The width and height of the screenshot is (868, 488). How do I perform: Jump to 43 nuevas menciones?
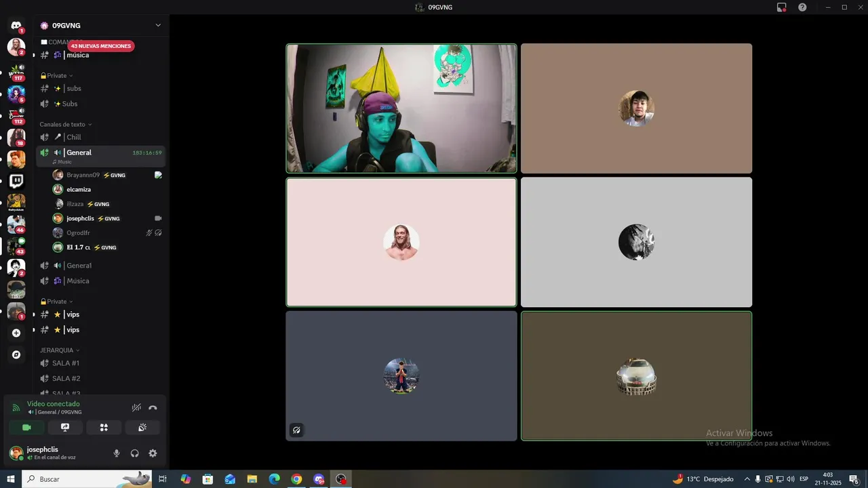click(x=101, y=46)
